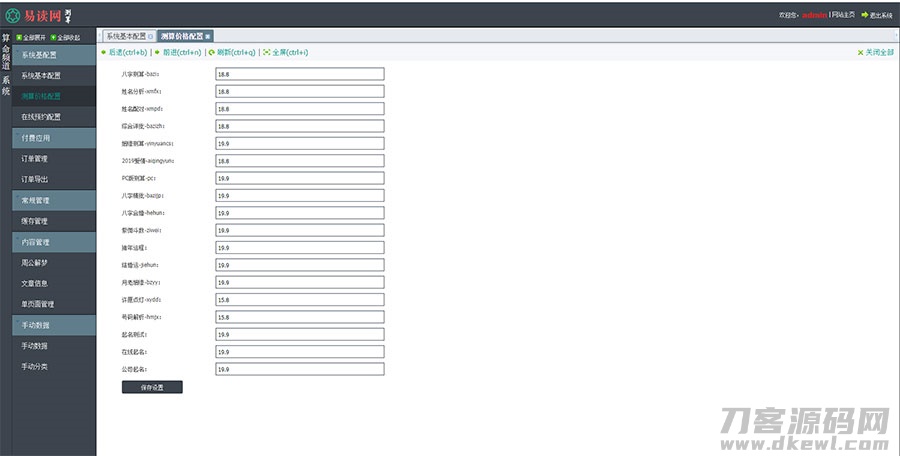This screenshot has width=900, height=456.
Task: Collapse the 手动数据 section header
Action: click(x=54, y=326)
